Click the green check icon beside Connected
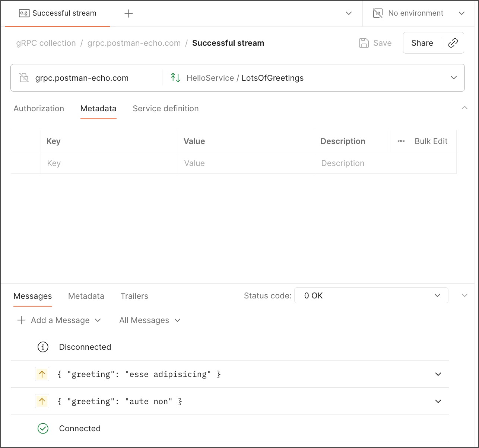The height and width of the screenshot is (448, 479). click(43, 428)
